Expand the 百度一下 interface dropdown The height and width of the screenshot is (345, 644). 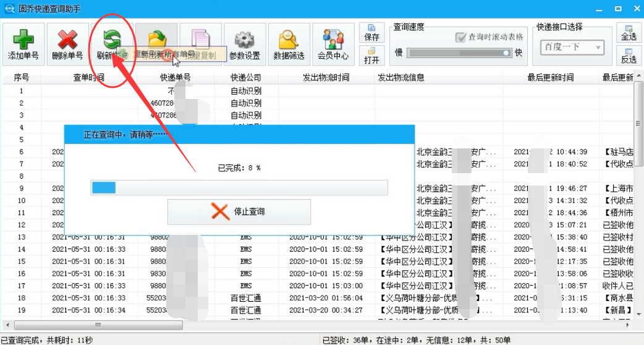tap(598, 47)
